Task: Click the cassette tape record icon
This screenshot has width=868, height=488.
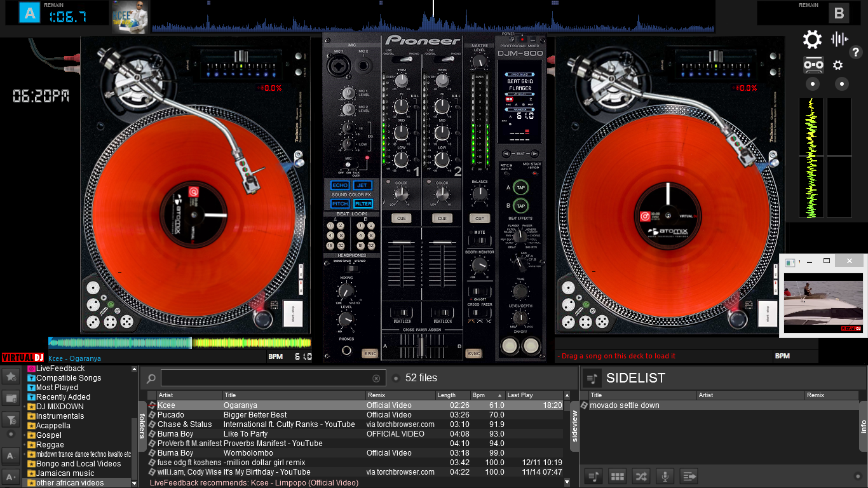Action: tap(813, 65)
